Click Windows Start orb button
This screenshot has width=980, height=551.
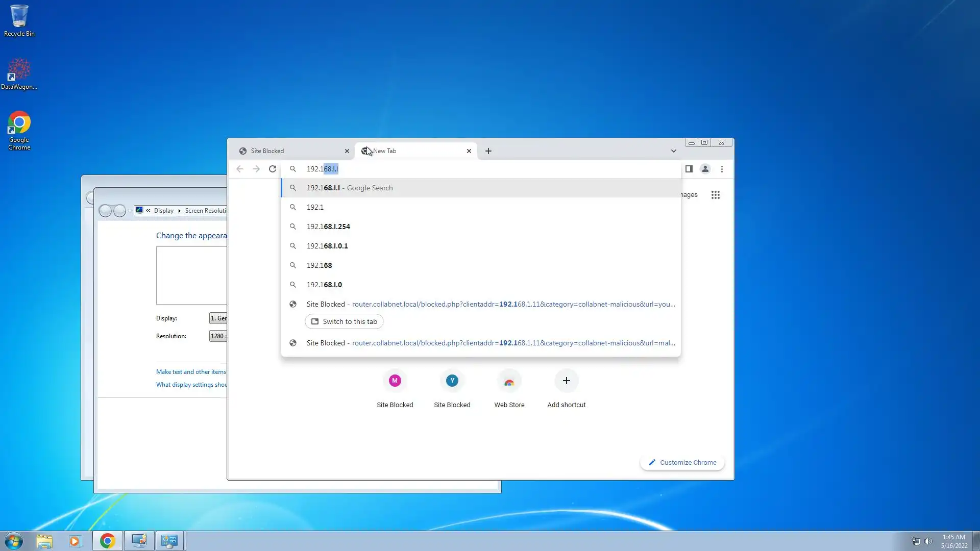tap(14, 541)
